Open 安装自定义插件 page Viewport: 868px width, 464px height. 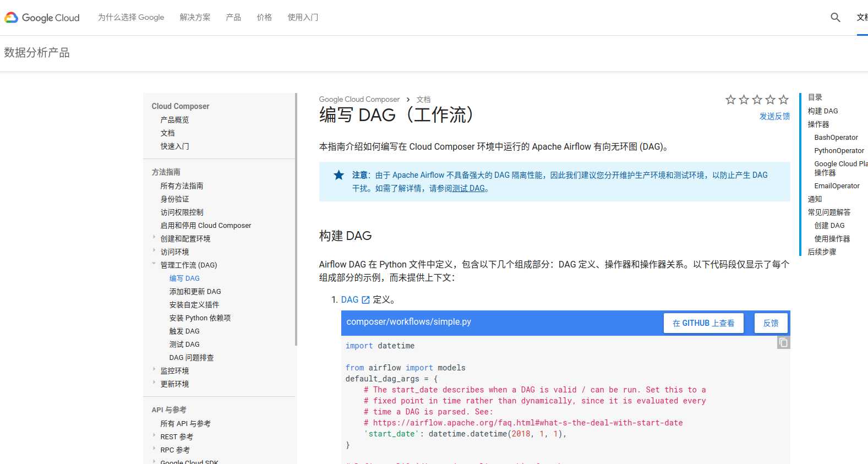194,305
